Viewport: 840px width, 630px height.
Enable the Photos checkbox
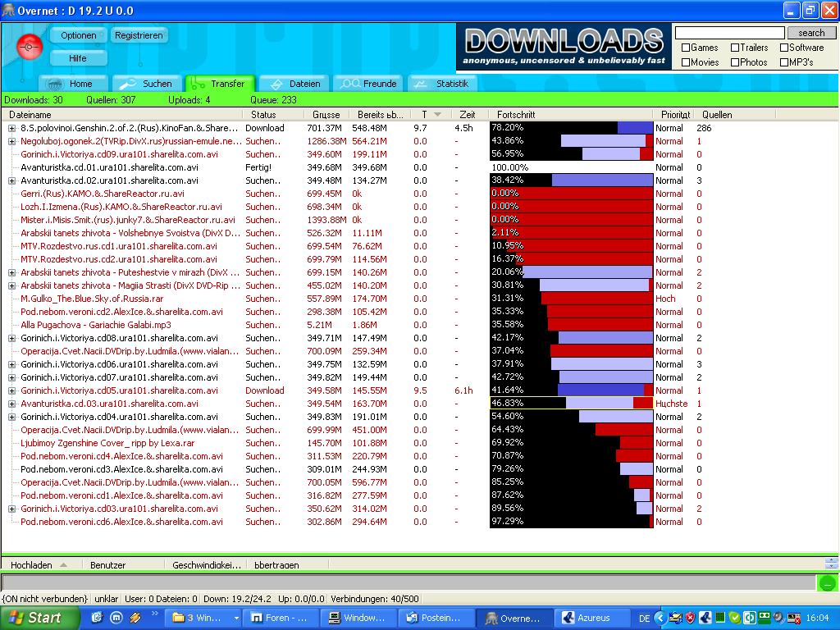(x=735, y=62)
